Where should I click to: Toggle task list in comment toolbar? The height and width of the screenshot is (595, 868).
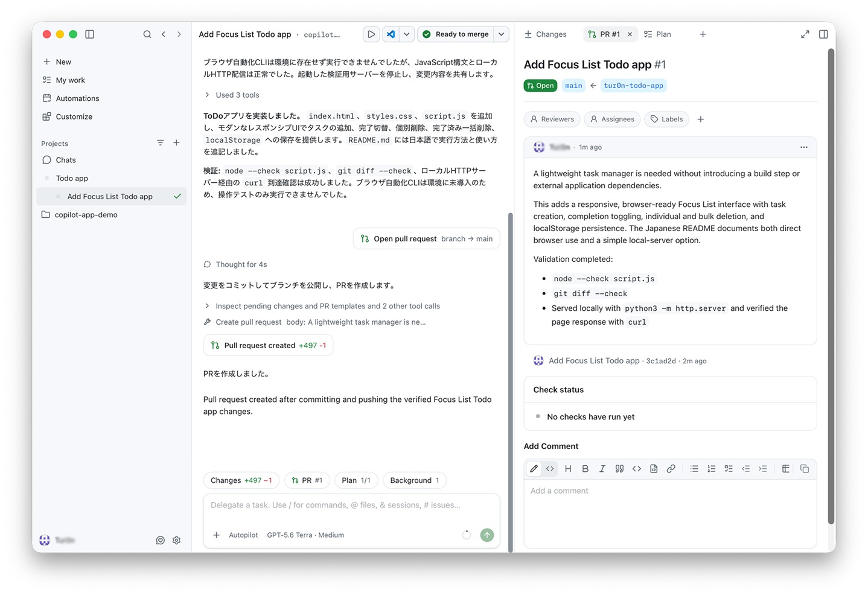coord(729,469)
